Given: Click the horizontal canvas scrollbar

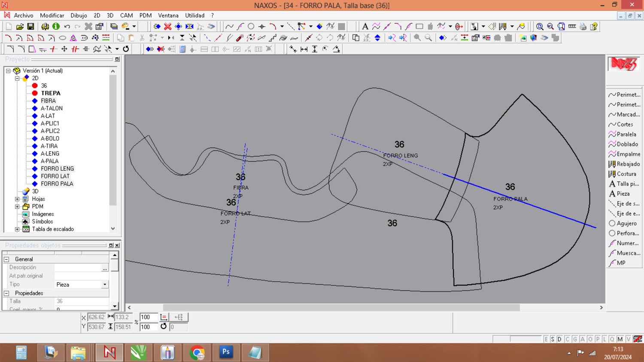Looking at the screenshot, I should click(341, 307).
